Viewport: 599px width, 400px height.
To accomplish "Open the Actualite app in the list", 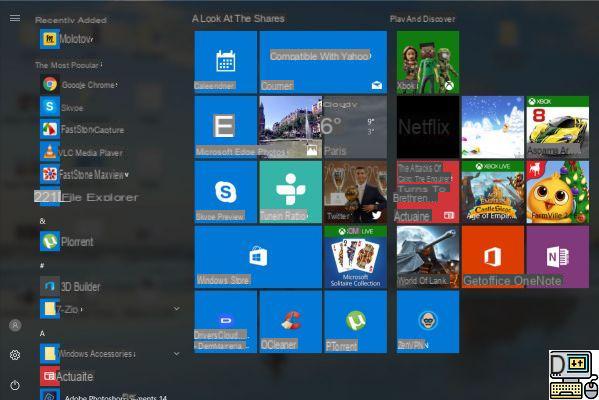I will click(x=67, y=376).
